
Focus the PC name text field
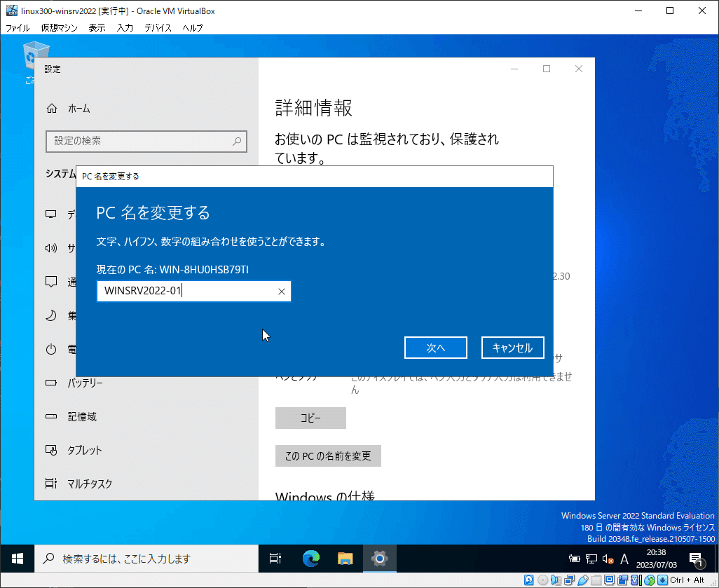pyautogui.click(x=194, y=292)
